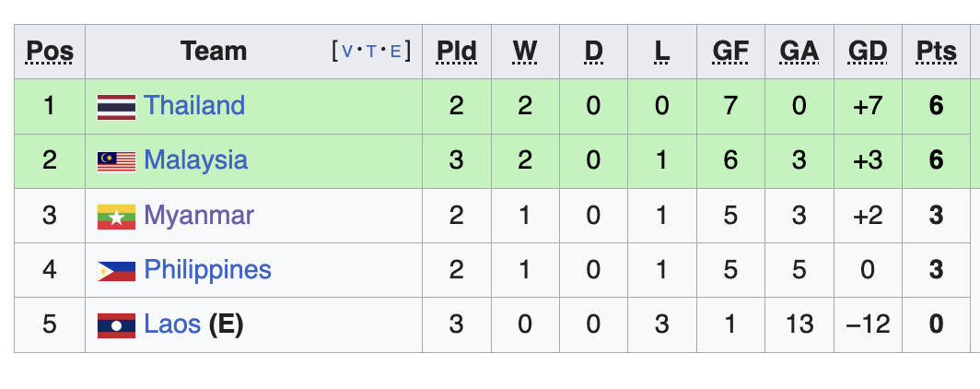
Task: Click the T (talk) template link
Action: [371, 52]
